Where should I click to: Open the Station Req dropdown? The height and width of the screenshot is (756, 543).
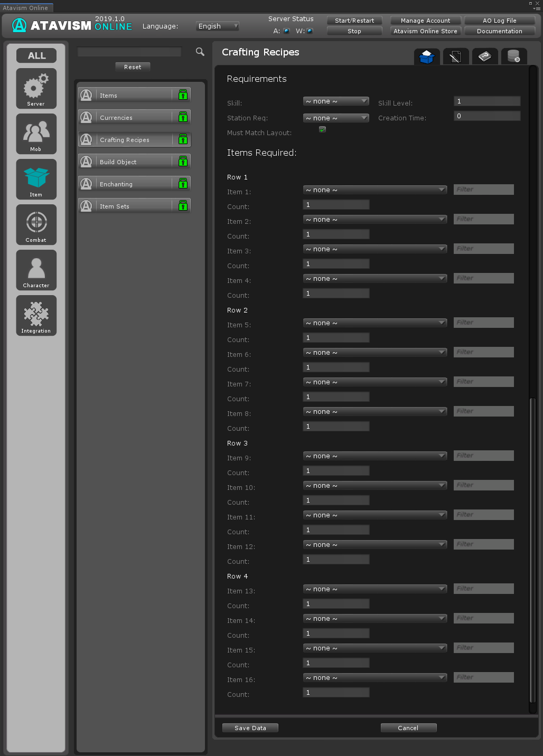click(x=336, y=118)
